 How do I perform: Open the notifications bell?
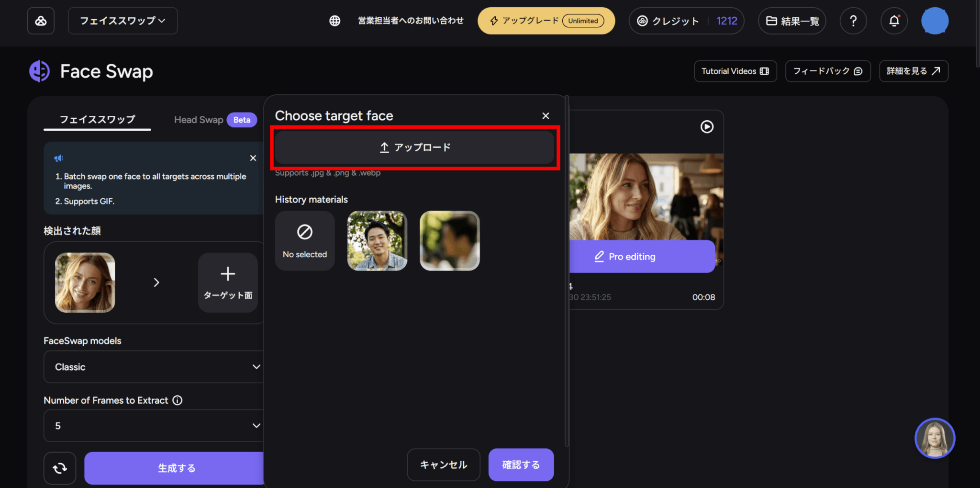894,21
